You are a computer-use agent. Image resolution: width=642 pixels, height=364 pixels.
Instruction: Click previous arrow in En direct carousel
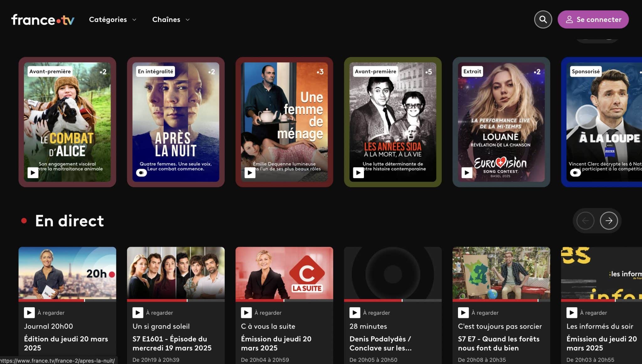(585, 221)
